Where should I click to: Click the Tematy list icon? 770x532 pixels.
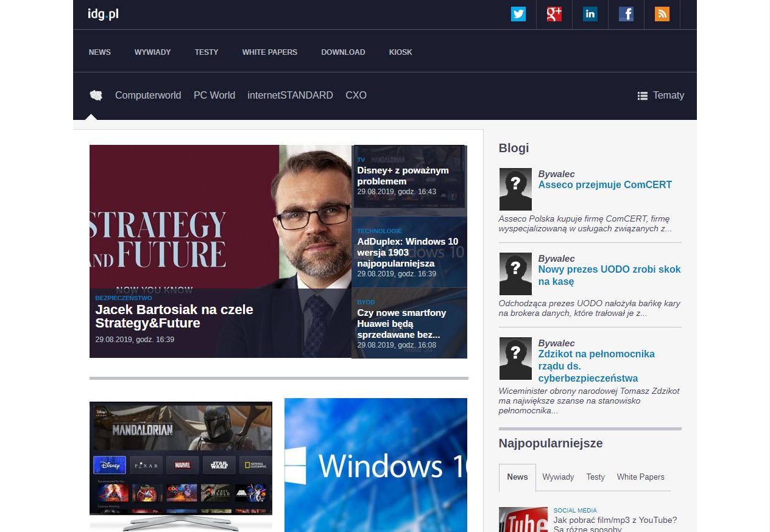click(x=642, y=96)
